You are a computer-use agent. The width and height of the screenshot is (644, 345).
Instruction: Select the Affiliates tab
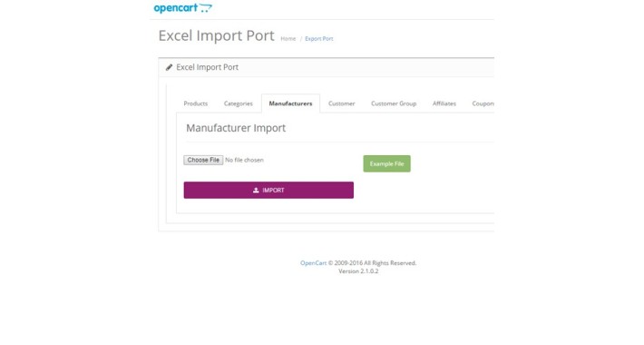coord(444,103)
